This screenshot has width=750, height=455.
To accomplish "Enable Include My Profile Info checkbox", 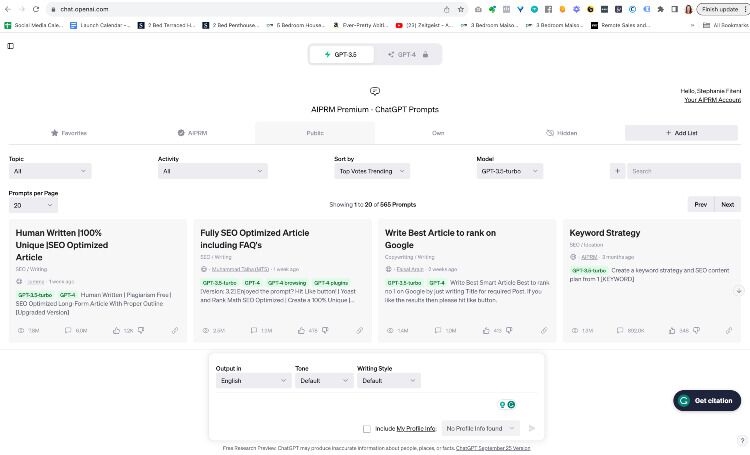I will [x=367, y=428].
